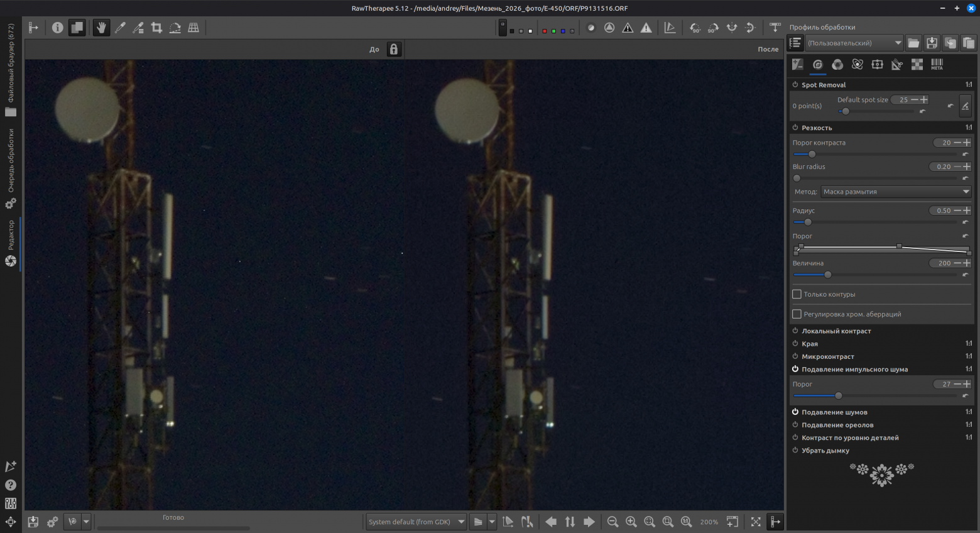Open processing profile dropdown (Пользовательский)
The width and height of the screenshot is (980, 533).
click(854, 43)
